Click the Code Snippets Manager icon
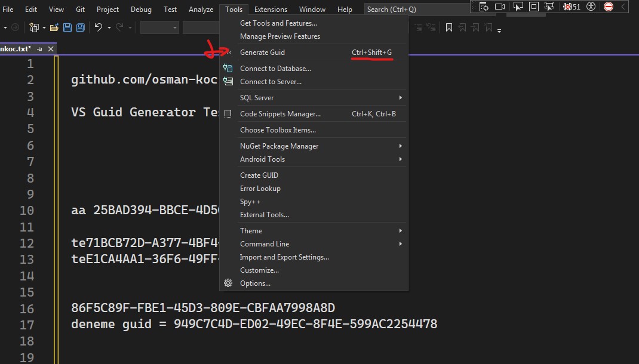639x364 pixels. coord(228,114)
